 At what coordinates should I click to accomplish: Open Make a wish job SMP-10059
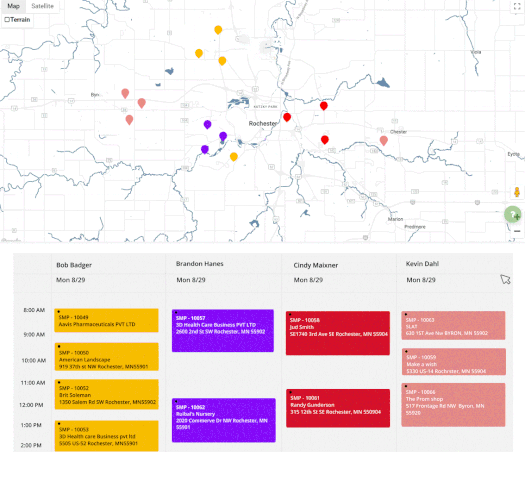pyautogui.click(x=454, y=362)
